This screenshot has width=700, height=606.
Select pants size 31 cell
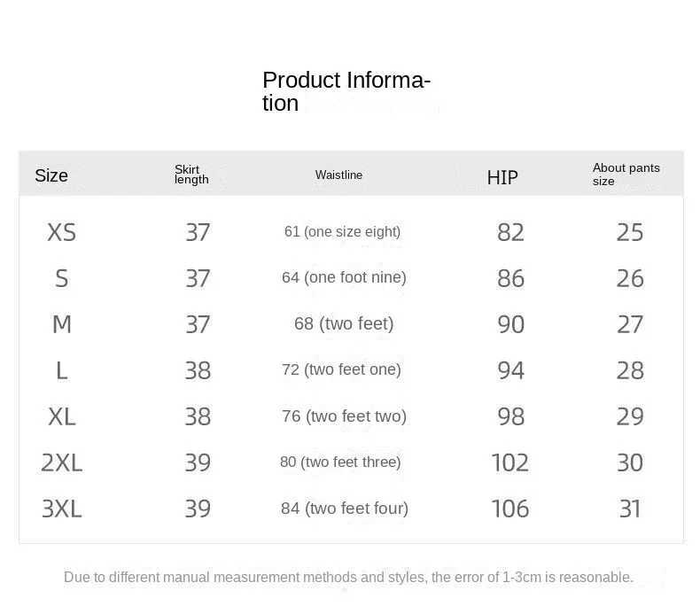click(x=630, y=509)
